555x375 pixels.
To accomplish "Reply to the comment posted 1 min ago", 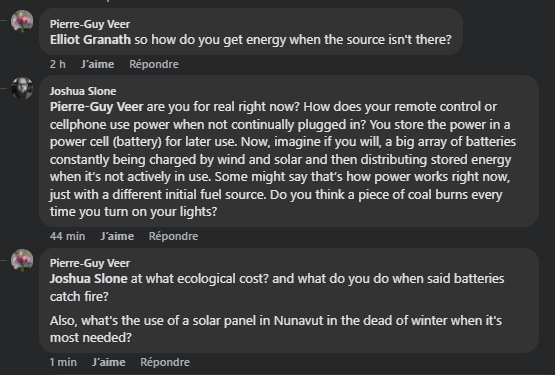I will tap(165, 362).
